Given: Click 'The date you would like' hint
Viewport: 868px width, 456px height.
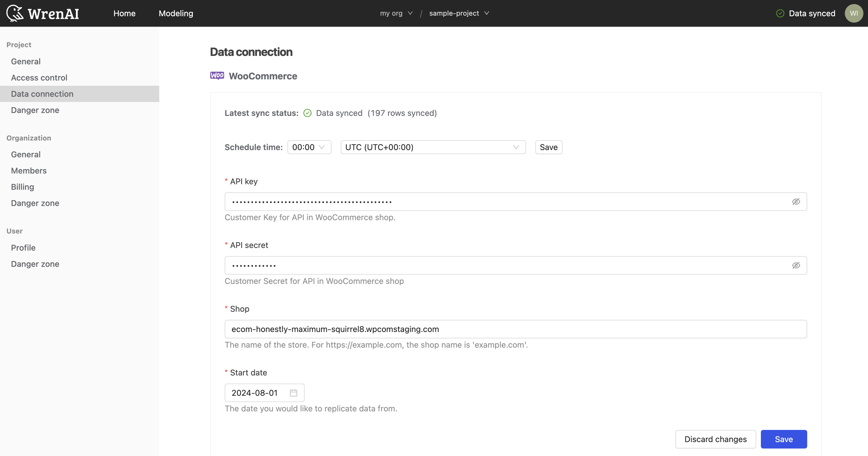Looking at the screenshot, I should tap(311, 409).
